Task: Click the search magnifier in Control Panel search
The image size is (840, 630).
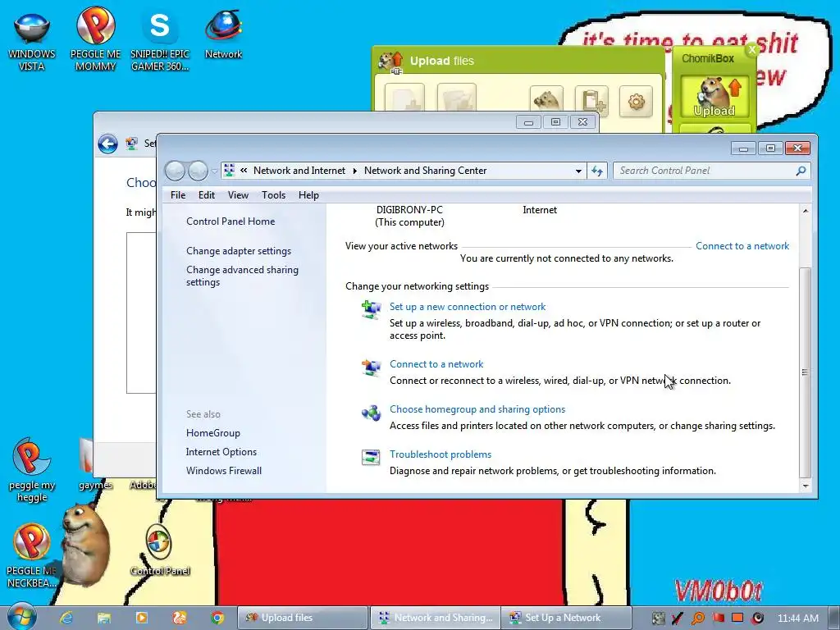Action: [x=801, y=171]
